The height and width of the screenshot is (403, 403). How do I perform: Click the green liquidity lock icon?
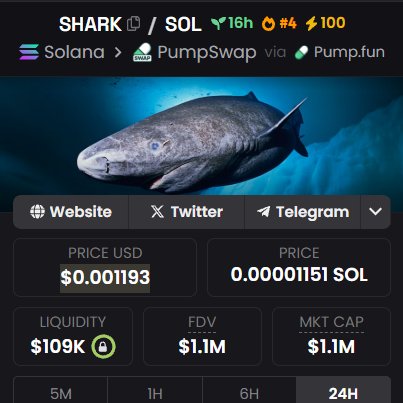[x=103, y=346]
